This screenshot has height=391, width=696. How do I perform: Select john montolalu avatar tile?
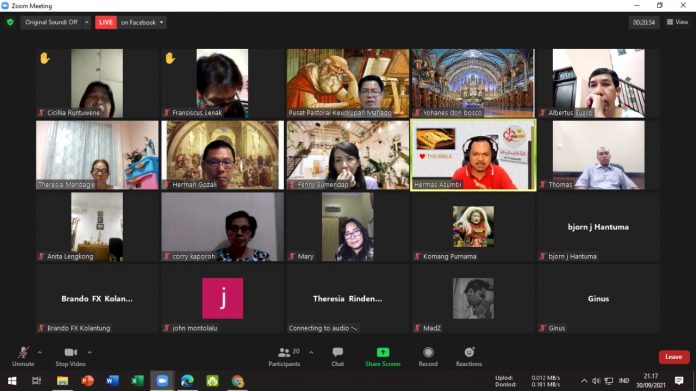pyautogui.click(x=222, y=299)
